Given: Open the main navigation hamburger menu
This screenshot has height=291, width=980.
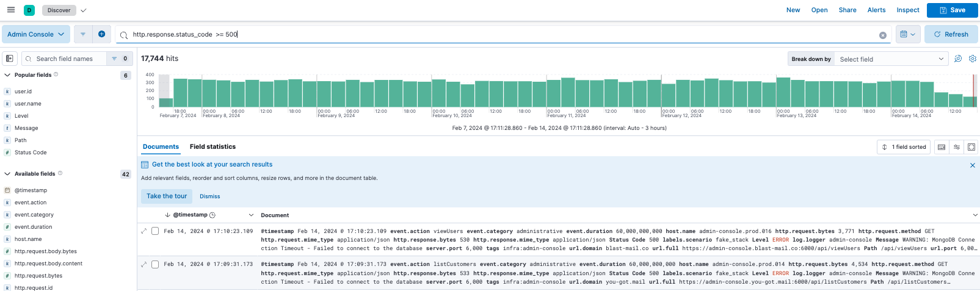Looking at the screenshot, I should (11, 10).
